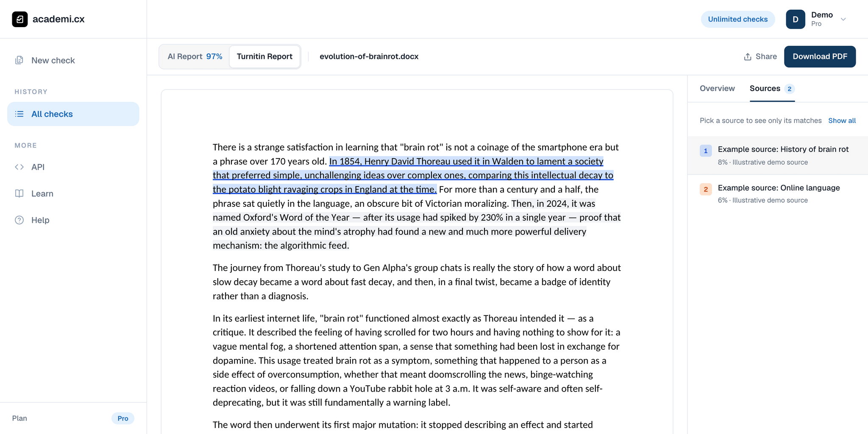Open the Sources tab
This screenshot has width=868, height=434.
772,89
